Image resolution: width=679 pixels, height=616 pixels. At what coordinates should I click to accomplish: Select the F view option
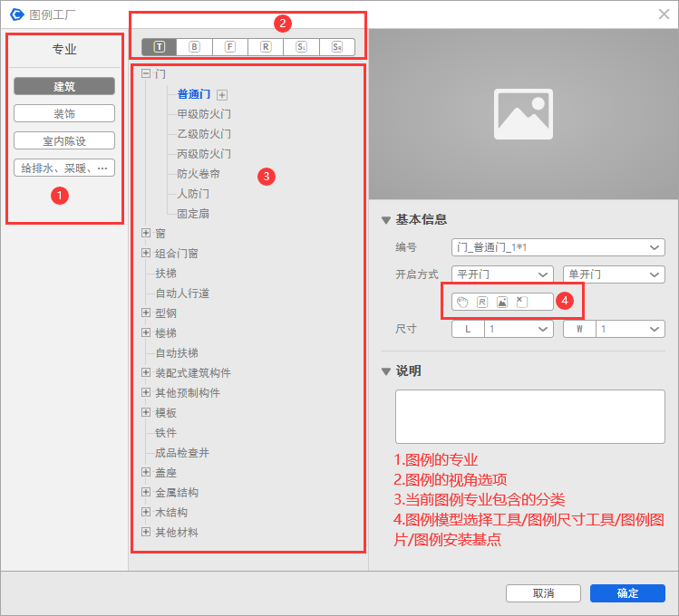[230, 46]
